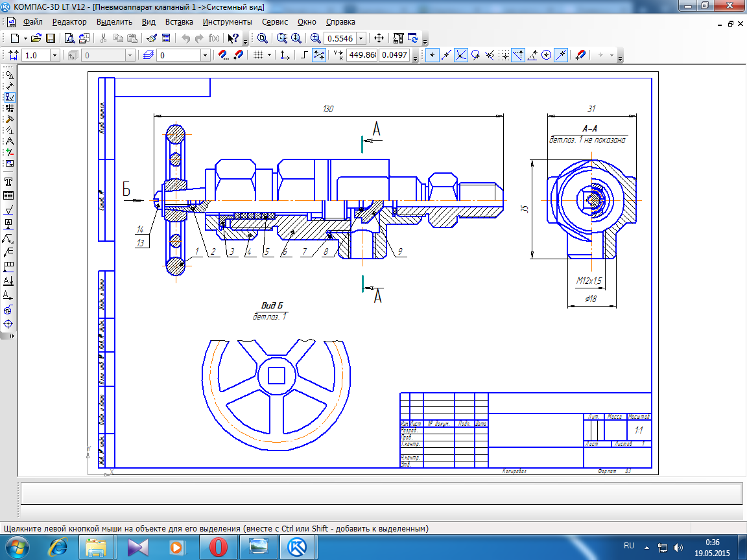Screen dimensions: 747x560
Task: Save the drawing using the floppy disk icon
Action: click(50, 38)
